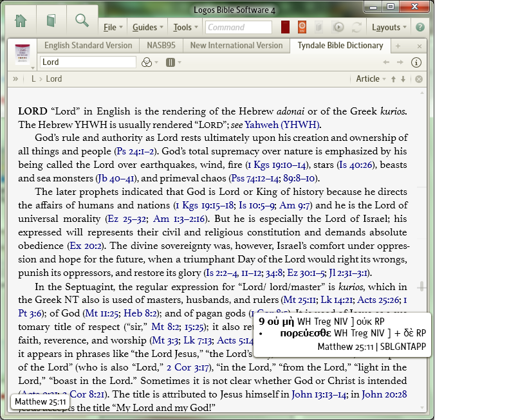This screenshot has height=420, width=527.
Task: Navigate forward with the right arrow
Action: [400, 62]
